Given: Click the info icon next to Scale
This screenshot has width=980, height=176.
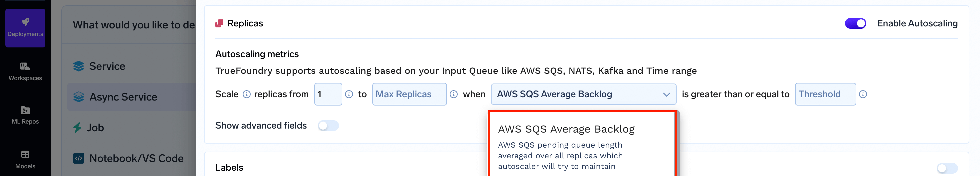Looking at the screenshot, I should (x=247, y=94).
